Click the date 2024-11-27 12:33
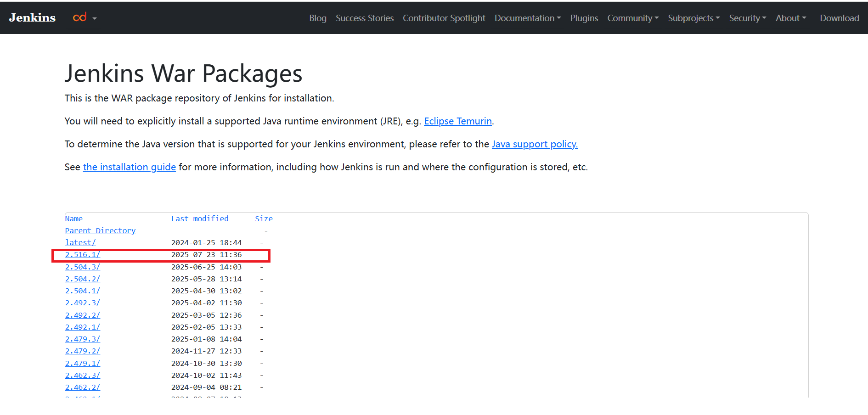Viewport: 868px width, 415px height. pyautogui.click(x=207, y=351)
